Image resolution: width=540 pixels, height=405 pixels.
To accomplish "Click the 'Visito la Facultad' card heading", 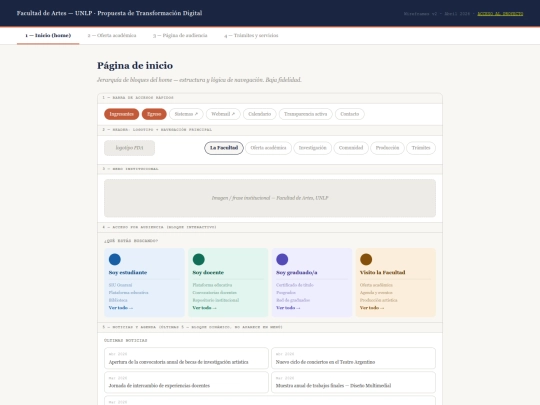I will pos(382,272).
